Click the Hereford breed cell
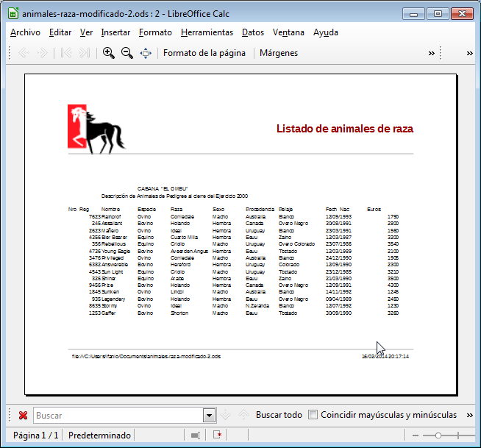The image size is (481, 448). click(180, 265)
